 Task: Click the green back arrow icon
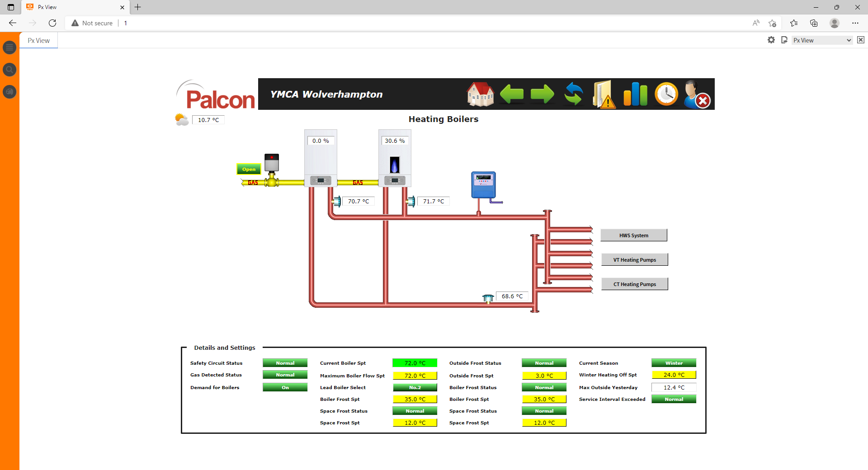pyautogui.click(x=512, y=94)
